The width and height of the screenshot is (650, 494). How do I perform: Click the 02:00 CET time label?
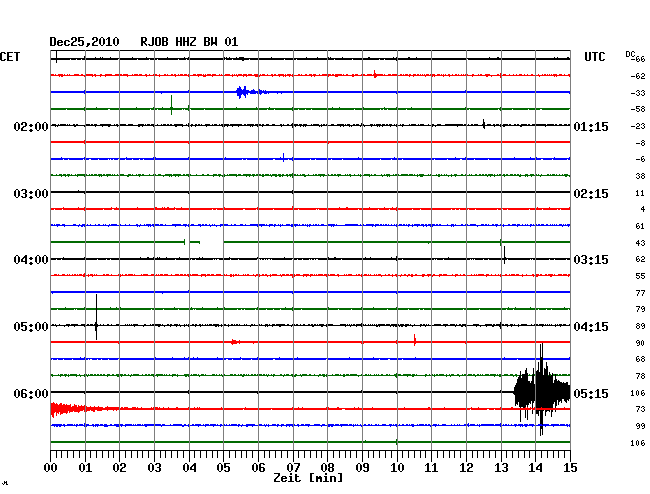(x=31, y=126)
